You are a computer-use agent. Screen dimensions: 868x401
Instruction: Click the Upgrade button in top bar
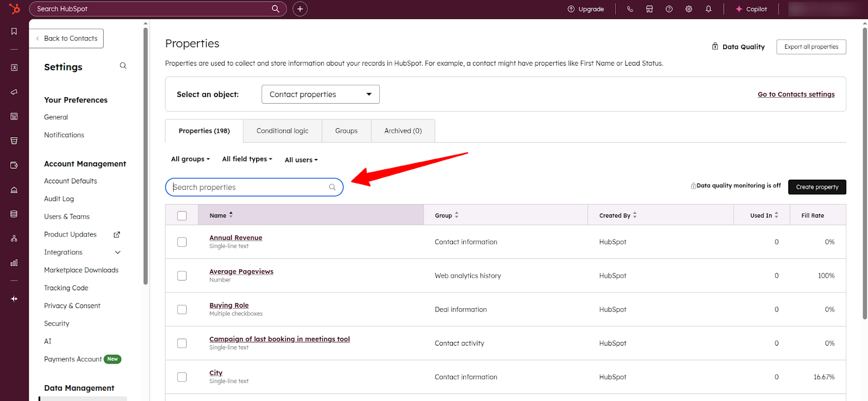click(586, 9)
